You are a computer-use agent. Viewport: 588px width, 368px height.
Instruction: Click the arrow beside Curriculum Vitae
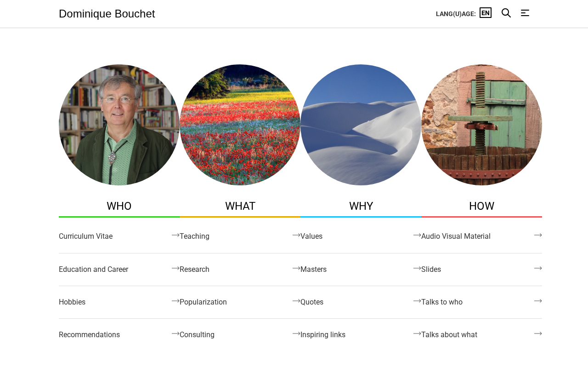(175, 235)
